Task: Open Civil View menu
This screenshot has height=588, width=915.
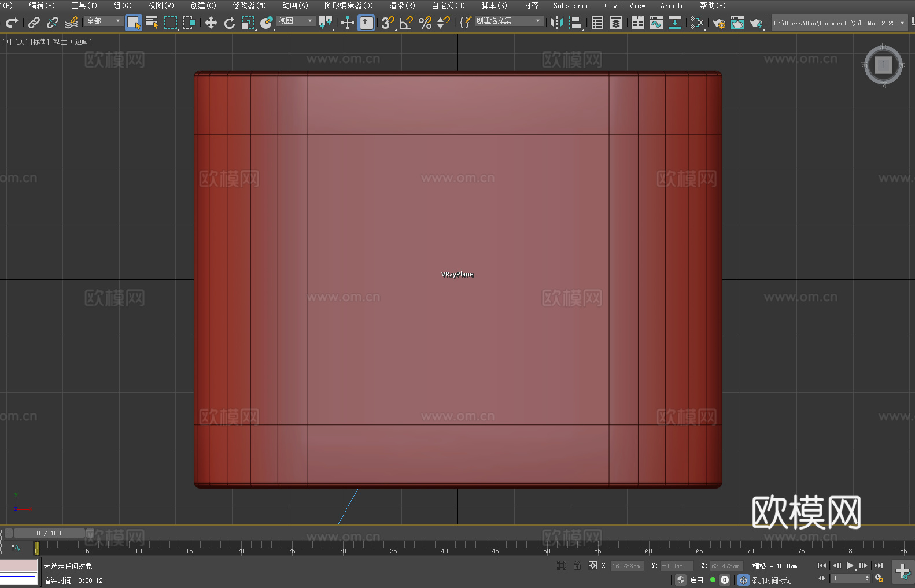Action: click(x=625, y=5)
